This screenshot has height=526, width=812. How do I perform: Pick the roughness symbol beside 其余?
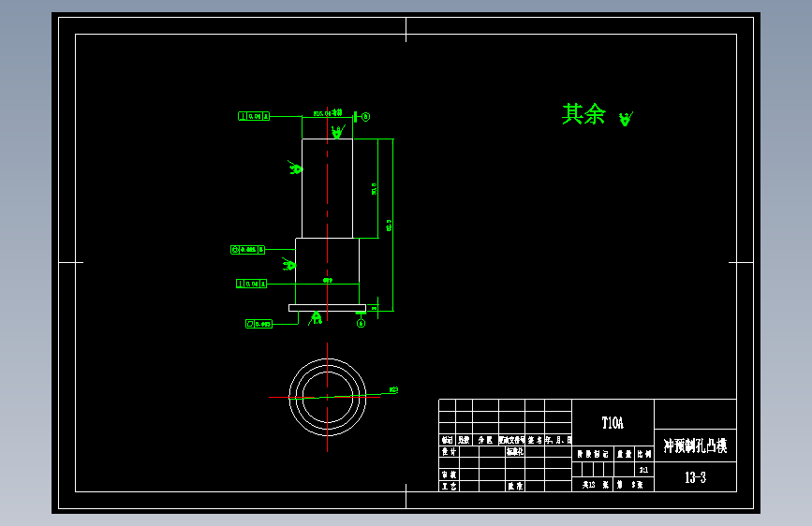[626, 119]
